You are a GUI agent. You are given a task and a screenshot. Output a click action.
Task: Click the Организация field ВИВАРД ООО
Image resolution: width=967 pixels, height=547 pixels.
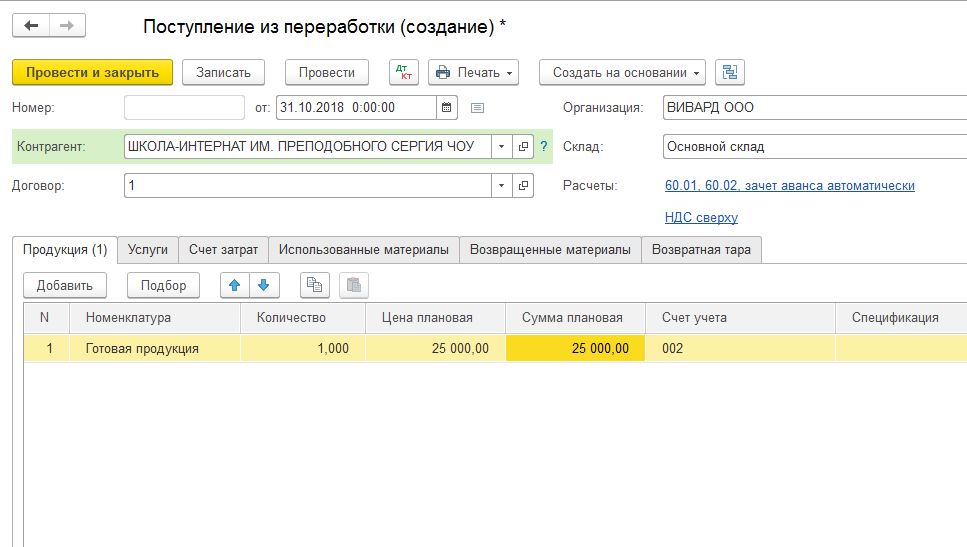pos(815,107)
